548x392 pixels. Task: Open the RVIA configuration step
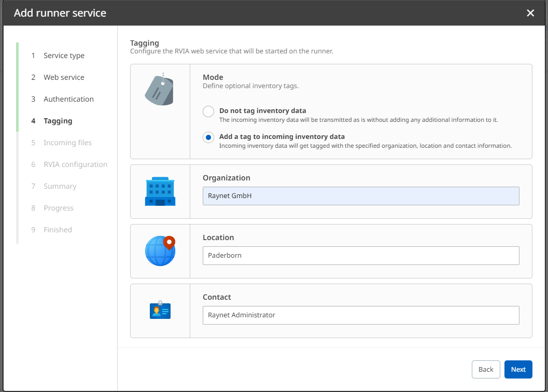click(76, 164)
